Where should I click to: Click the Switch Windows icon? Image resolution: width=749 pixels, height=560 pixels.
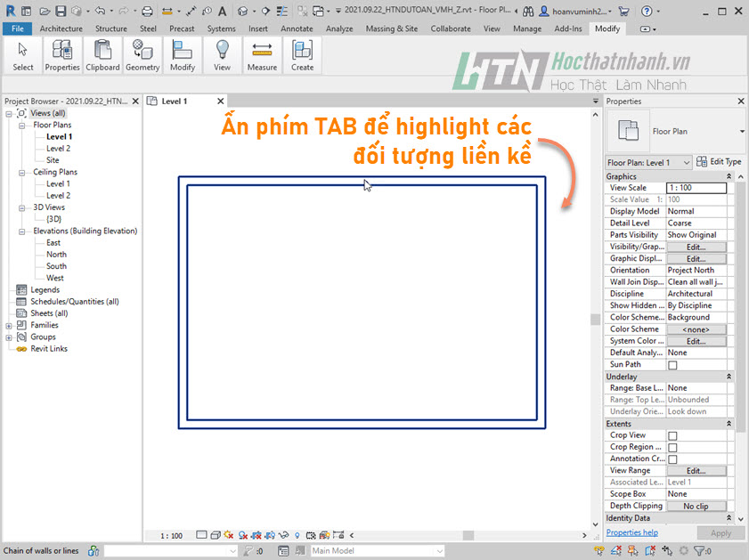point(318,11)
